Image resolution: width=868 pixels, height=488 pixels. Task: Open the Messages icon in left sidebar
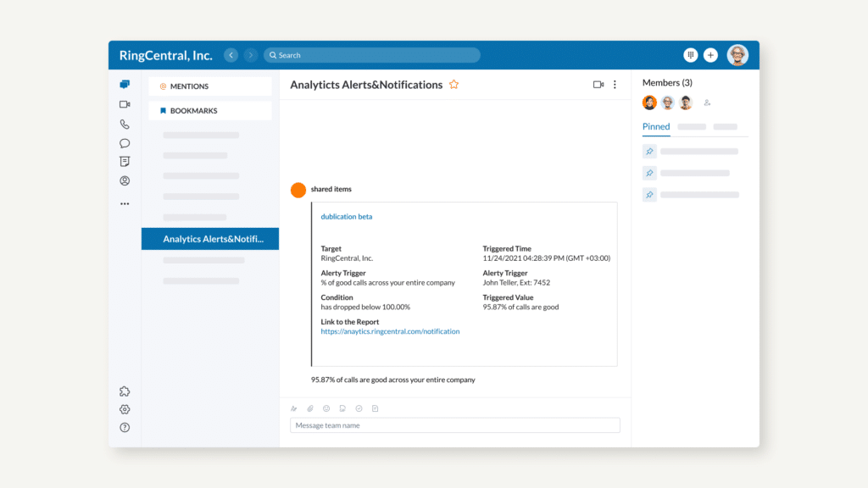click(x=125, y=85)
